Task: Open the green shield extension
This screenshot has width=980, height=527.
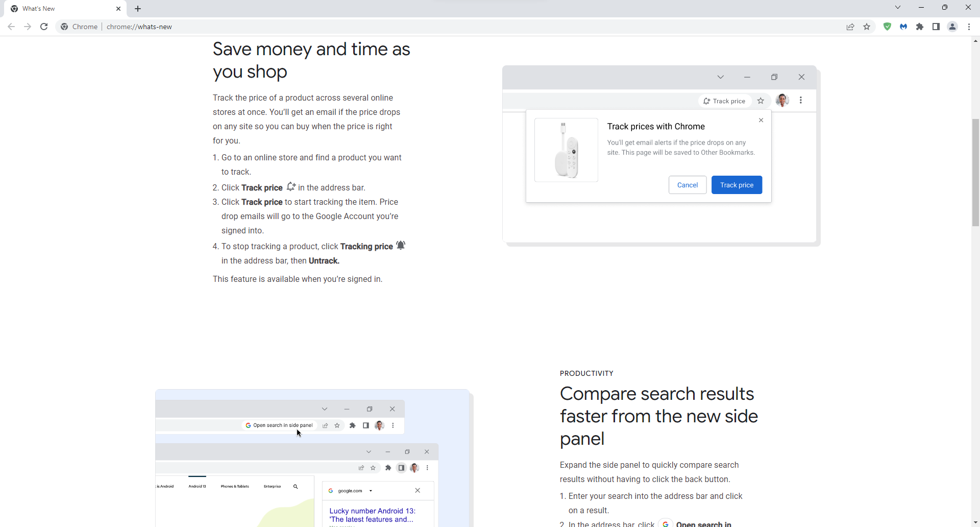Action: tap(888, 27)
